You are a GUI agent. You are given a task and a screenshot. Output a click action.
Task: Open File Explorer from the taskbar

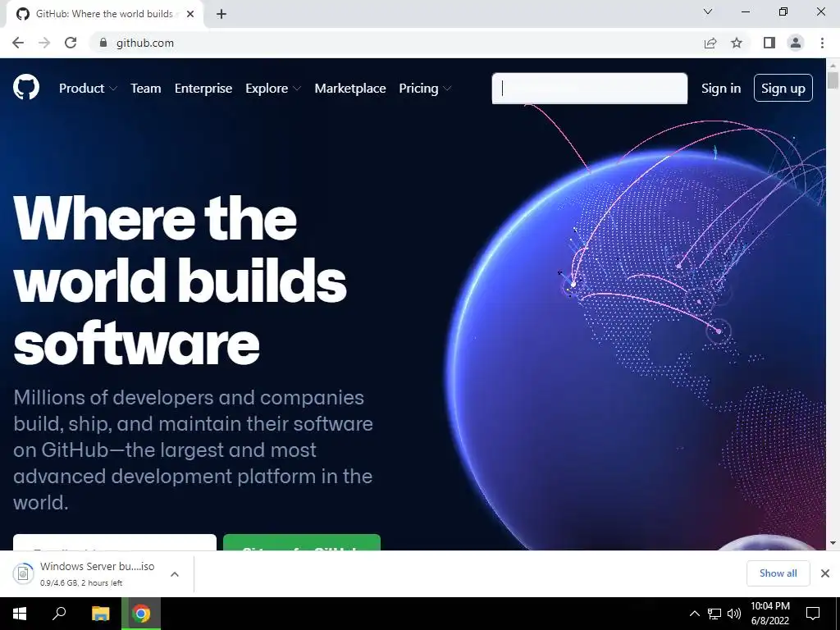click(100, 614)
